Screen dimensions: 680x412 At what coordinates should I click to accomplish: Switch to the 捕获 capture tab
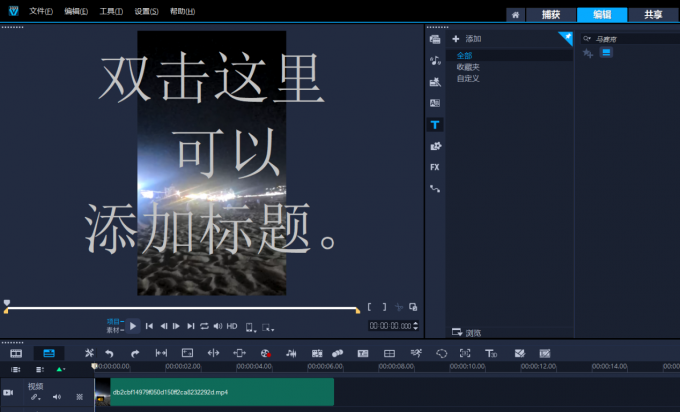(551, 15)
